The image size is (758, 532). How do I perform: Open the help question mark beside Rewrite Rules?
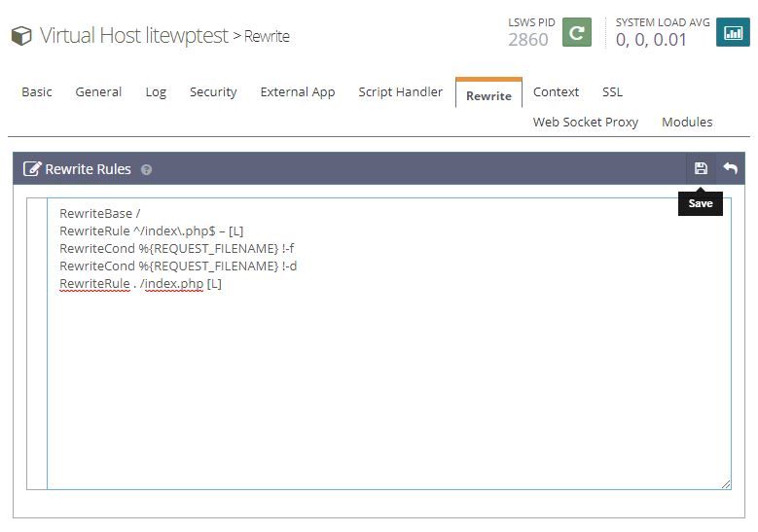coord(146,169)
